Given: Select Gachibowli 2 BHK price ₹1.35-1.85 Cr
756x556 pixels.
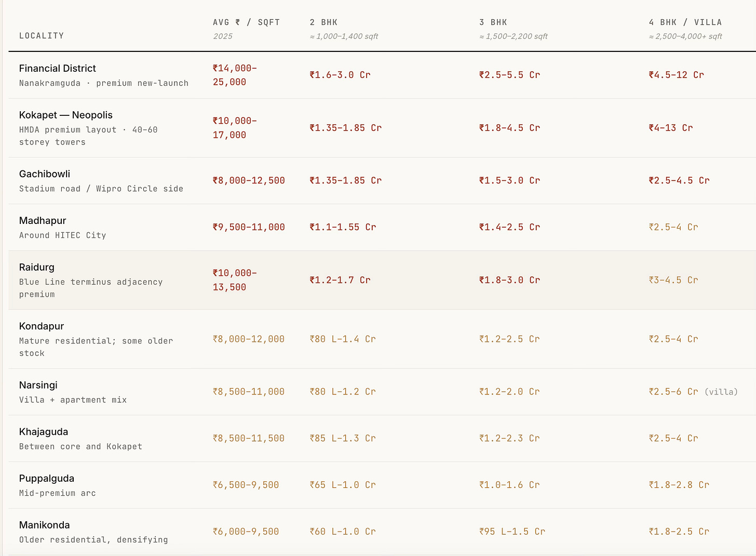Looking at the screenshot, I should coord(346,180).
